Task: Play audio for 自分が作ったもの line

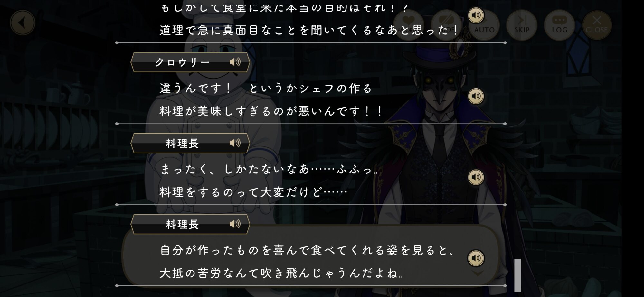Action: [x=476, y=258]
